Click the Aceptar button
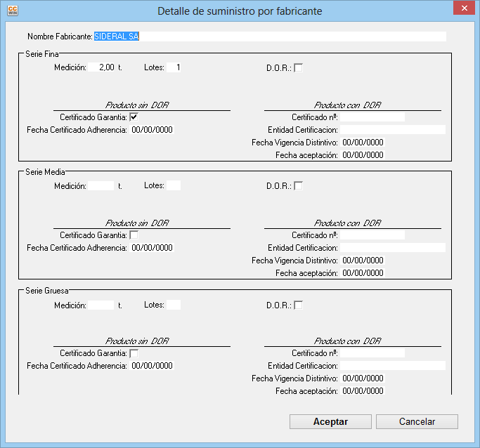The width and height of the screenshot is (480, 448). pyautogui.click(x=330, y=421)
